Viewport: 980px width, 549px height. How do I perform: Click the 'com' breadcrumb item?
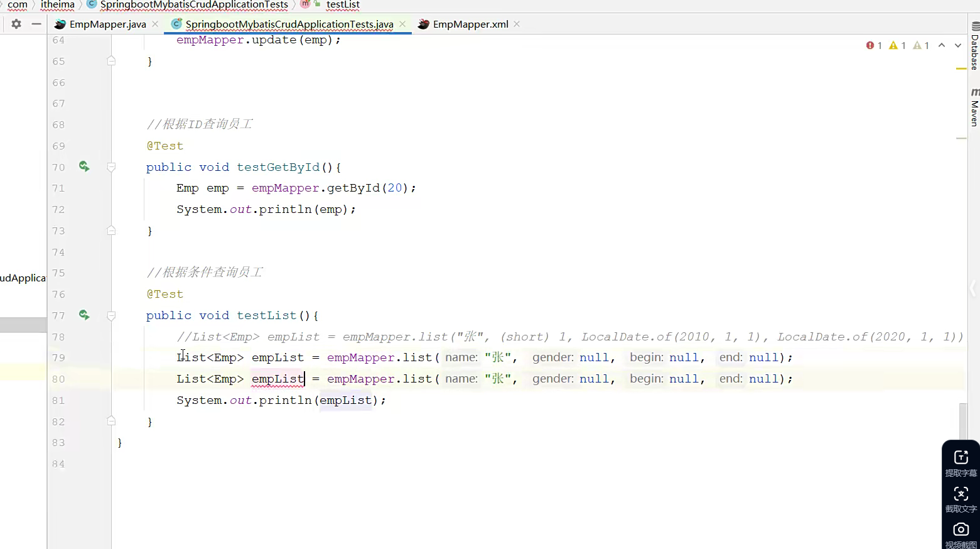(x=18, y=5)
